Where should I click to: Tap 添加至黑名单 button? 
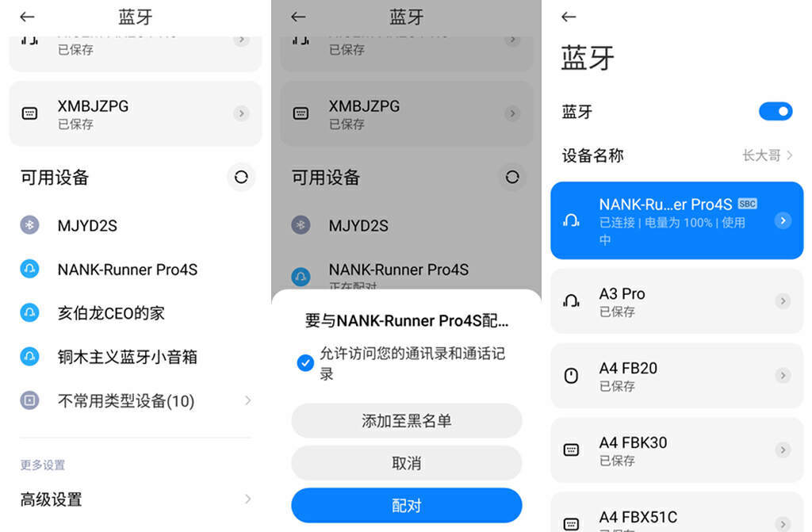[x=407, y=421]
